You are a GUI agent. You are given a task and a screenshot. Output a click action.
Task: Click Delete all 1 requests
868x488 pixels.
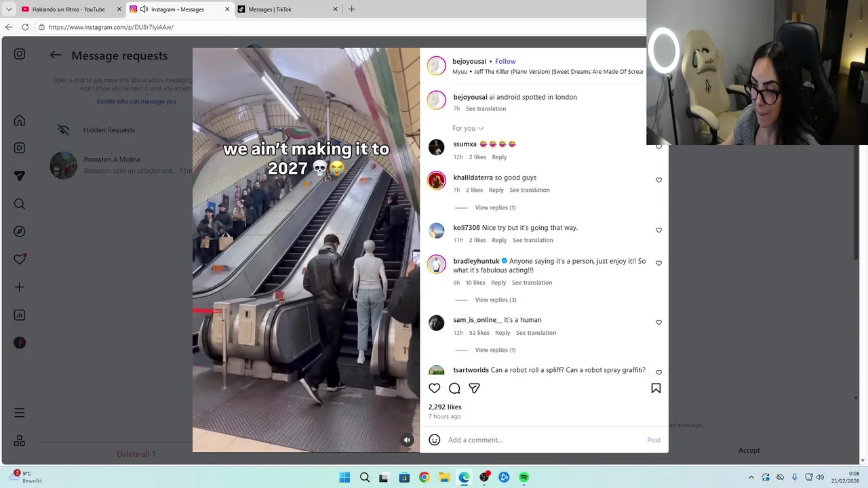(x=136, y=454)
